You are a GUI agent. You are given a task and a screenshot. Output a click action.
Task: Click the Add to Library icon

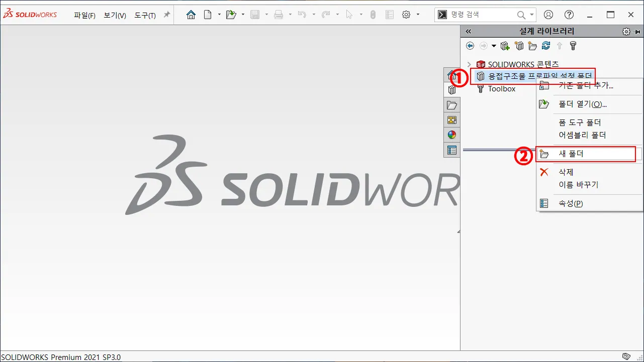519,46
